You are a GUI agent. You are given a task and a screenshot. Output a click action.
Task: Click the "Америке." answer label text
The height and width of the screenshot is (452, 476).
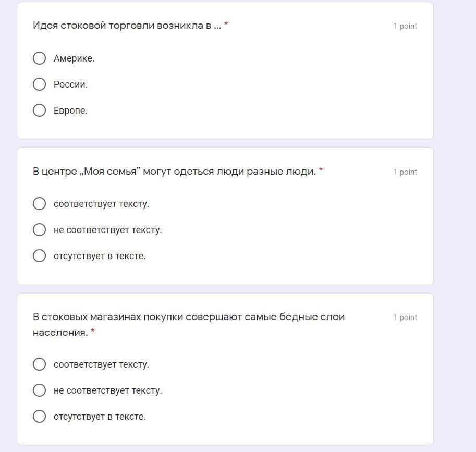tap(74, 58)
